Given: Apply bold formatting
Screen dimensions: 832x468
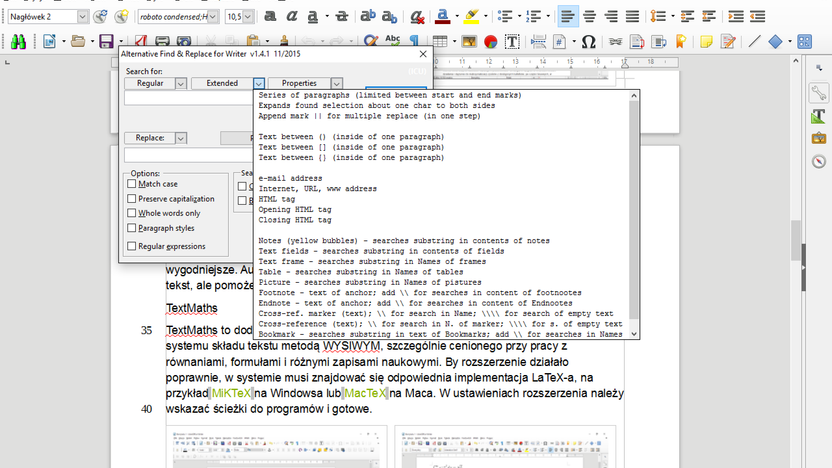Looking at the screenshot, I should coord(270,16).
